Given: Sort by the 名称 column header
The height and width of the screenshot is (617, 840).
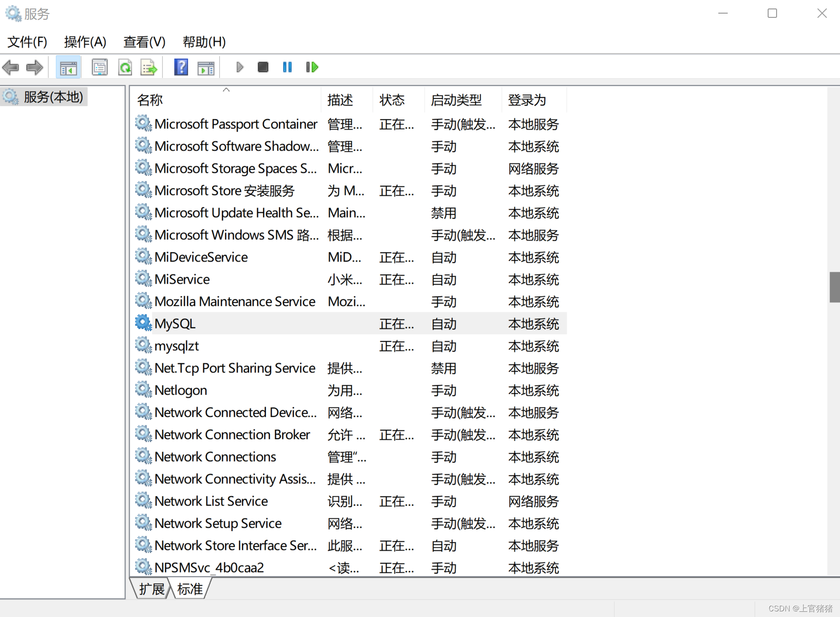Looking at the screenshot, I should 226,100.
